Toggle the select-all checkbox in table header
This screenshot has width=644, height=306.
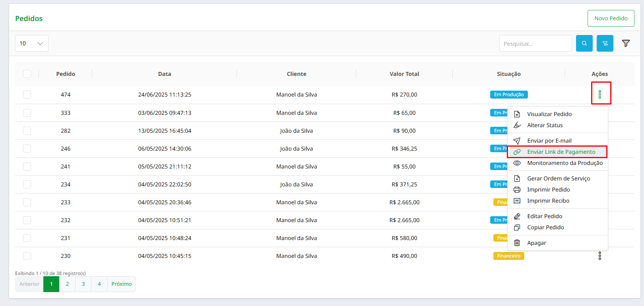coord(27,74)
